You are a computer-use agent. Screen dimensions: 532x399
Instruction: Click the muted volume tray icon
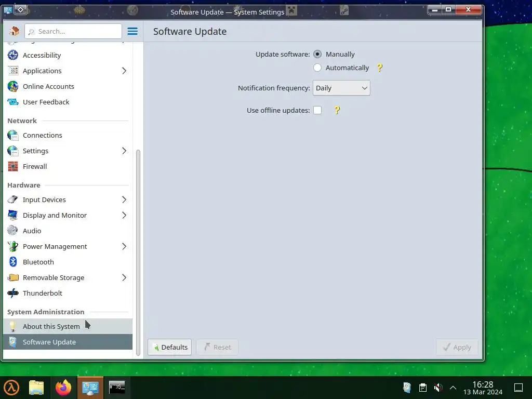pyautogui.click(x=438, y=388)
